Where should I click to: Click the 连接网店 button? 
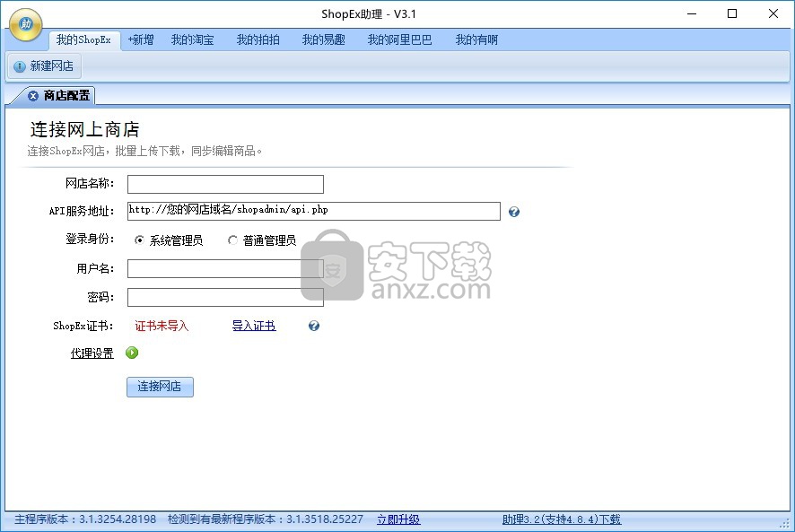coord(160,387)
